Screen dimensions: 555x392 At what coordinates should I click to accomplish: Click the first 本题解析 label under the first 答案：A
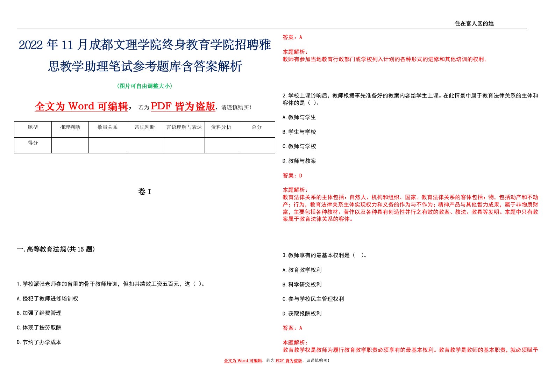295,52
